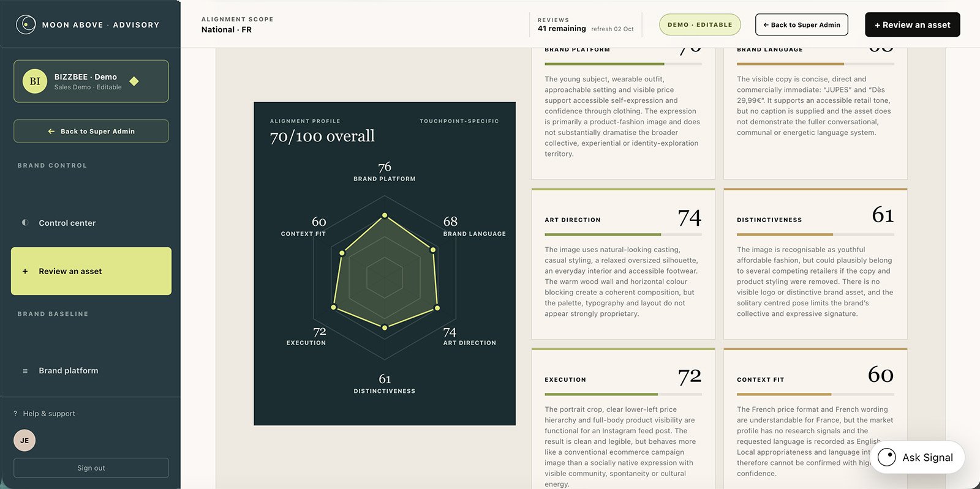Click the 60 Context Fit radar label
980x489 pixels.
[304, 226]
